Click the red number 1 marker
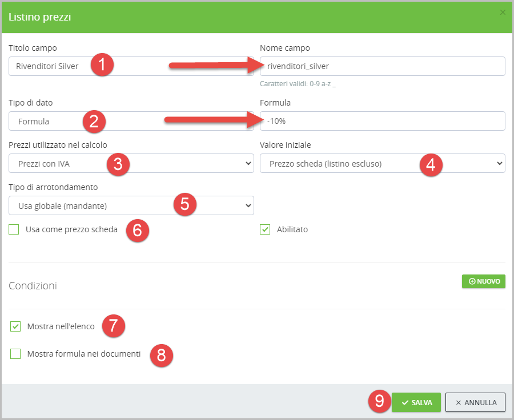 click(102, 66)
